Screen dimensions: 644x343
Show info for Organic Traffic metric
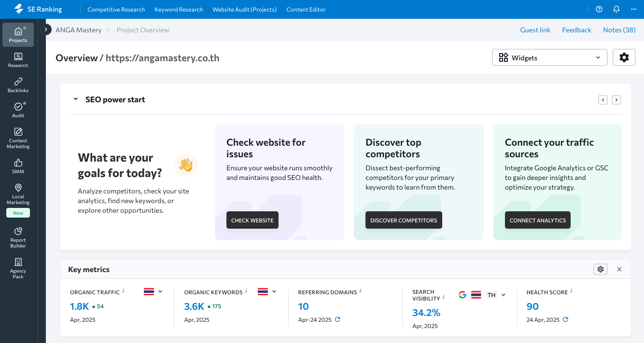click(x=123, y=291)
